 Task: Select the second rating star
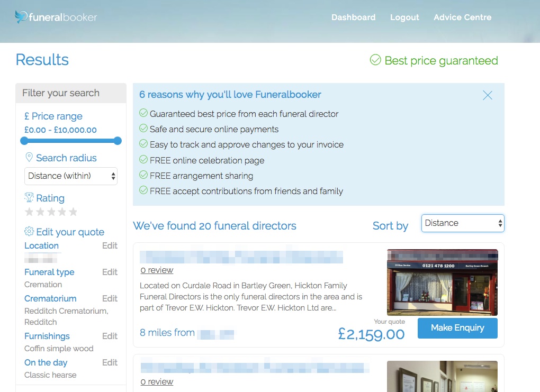[40, 212]
